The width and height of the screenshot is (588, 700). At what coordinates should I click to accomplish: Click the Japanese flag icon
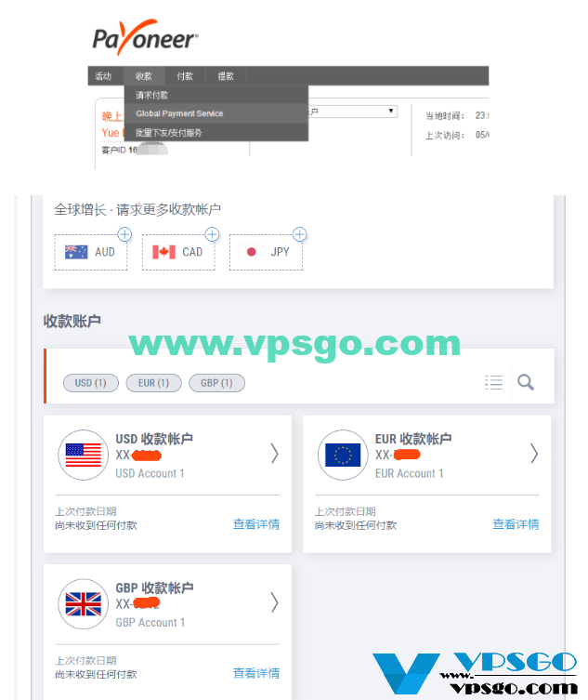pyautogui.click(x=251, y=252)
